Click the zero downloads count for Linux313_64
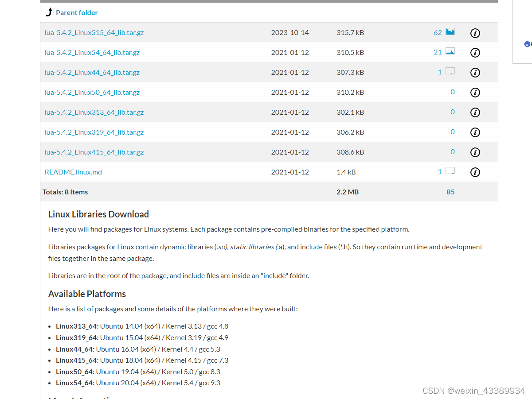The height and width of the screenshot is (399, 532). pos(453,112)
